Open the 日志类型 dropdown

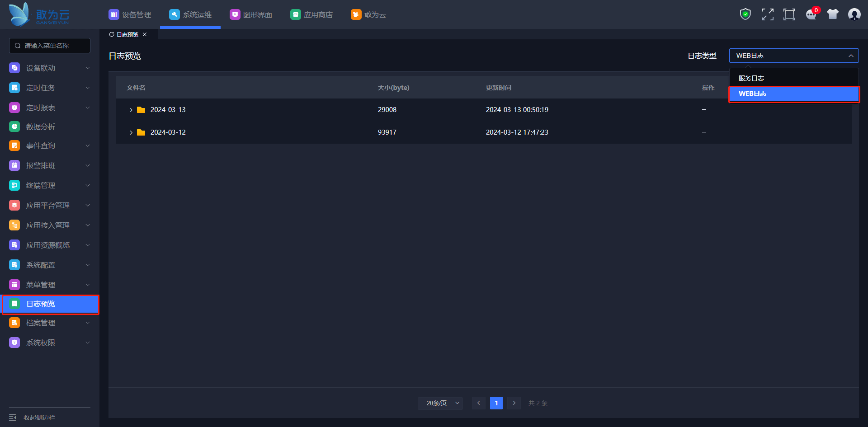(x=794, y=56)
